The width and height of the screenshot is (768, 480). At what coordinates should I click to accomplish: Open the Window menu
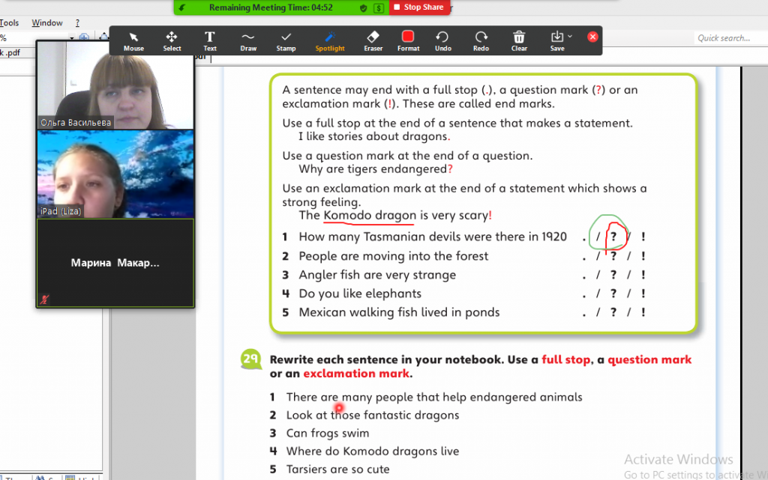coord(47,22)
